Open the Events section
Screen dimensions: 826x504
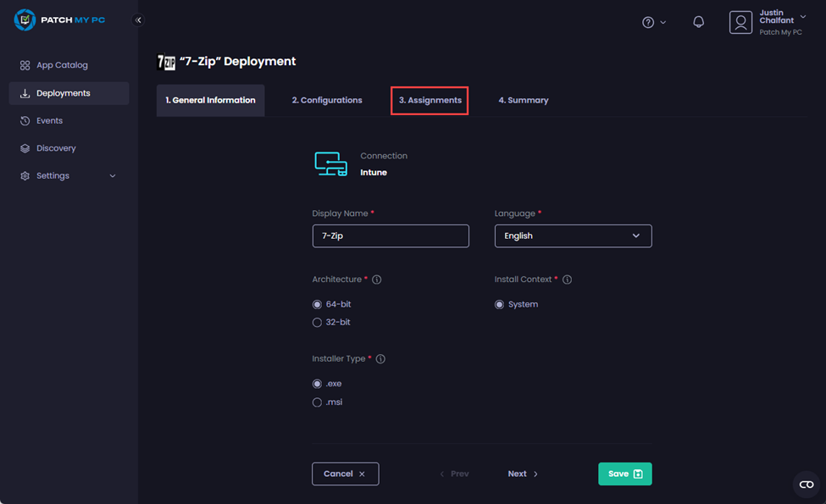click(x=51, y=120)
